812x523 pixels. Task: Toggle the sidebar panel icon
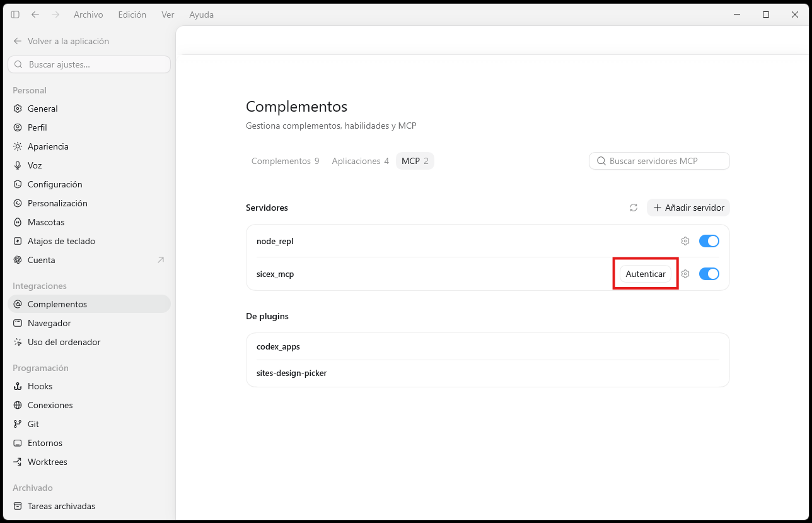coord(15,15)
